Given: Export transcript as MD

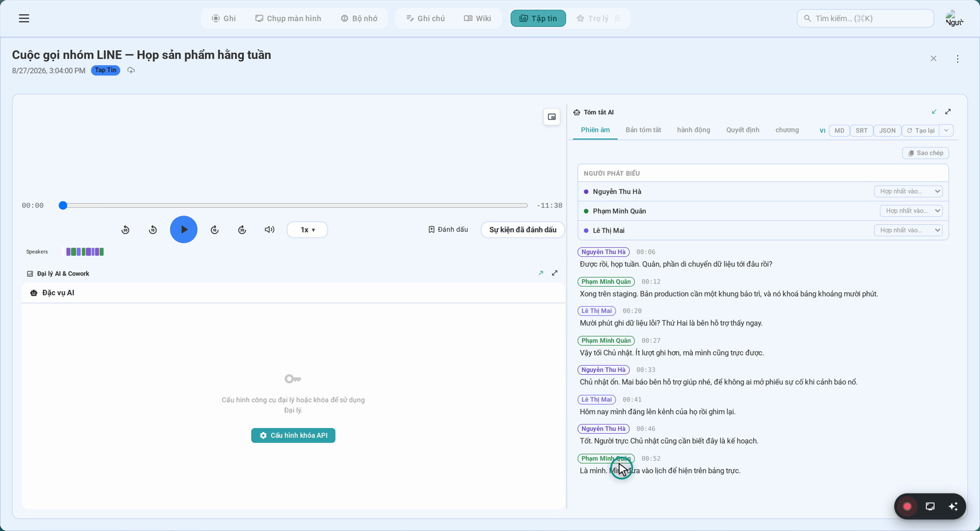Looking at the screenshot, I should click(839, 130).
